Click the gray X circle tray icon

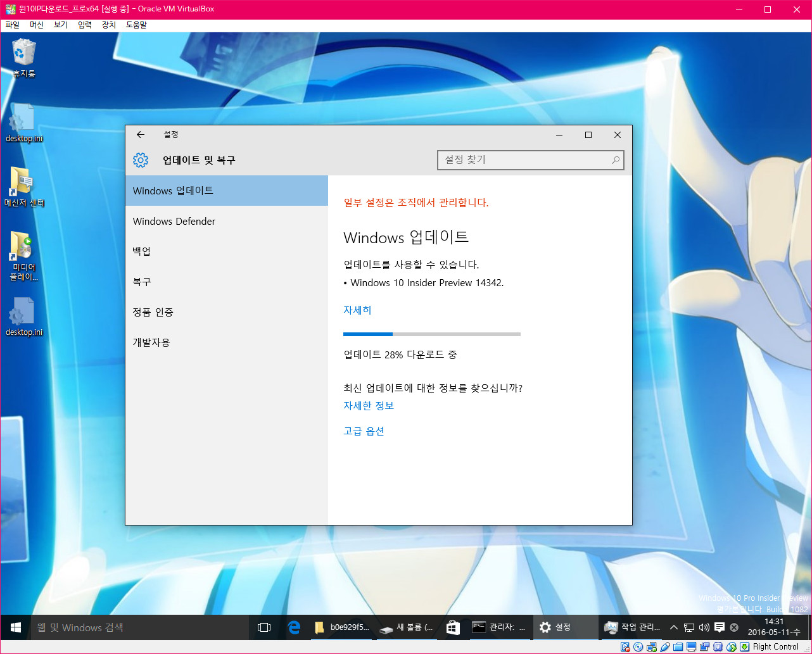tap(734, 627)
